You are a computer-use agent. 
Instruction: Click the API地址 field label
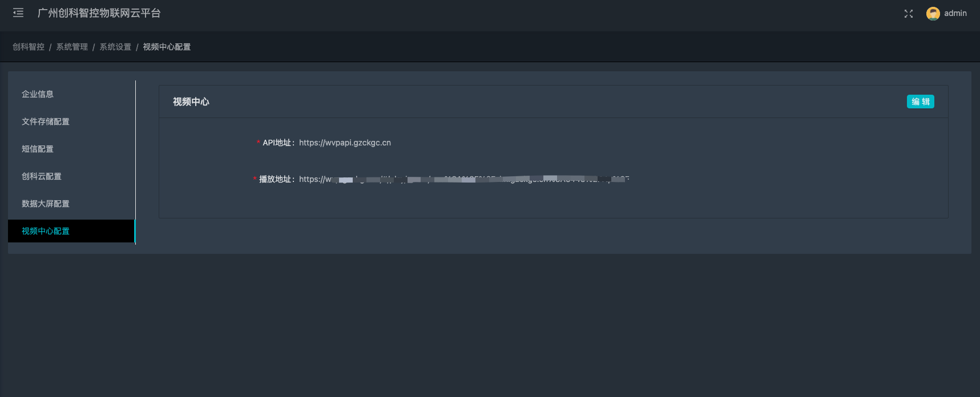click(278, 143)
